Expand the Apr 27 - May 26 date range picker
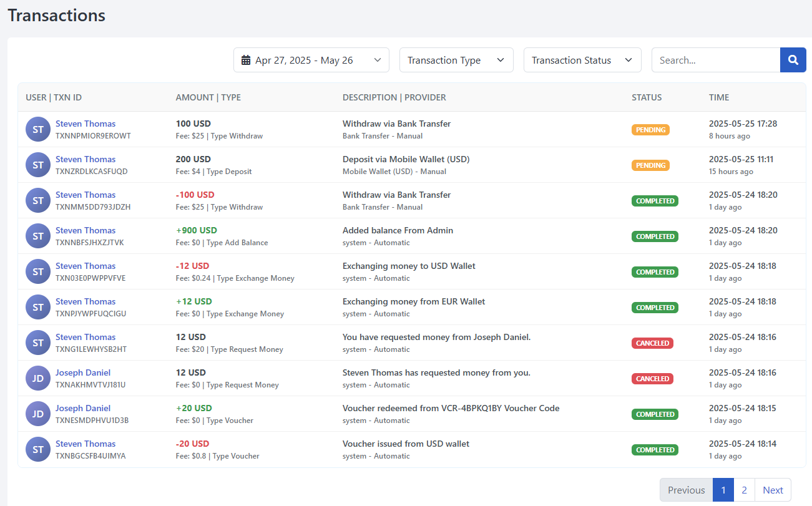812x506 pixels. click(x=311, y=60)
